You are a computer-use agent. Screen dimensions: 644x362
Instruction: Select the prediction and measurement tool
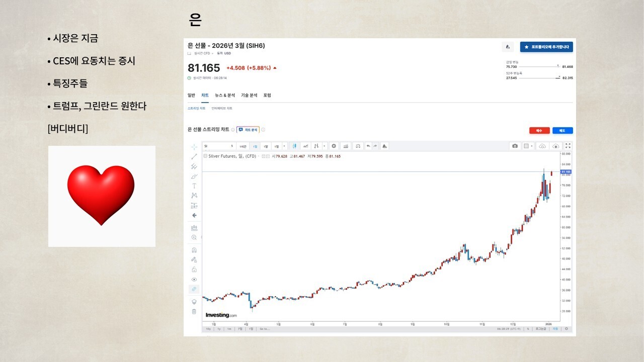(194, 206)
